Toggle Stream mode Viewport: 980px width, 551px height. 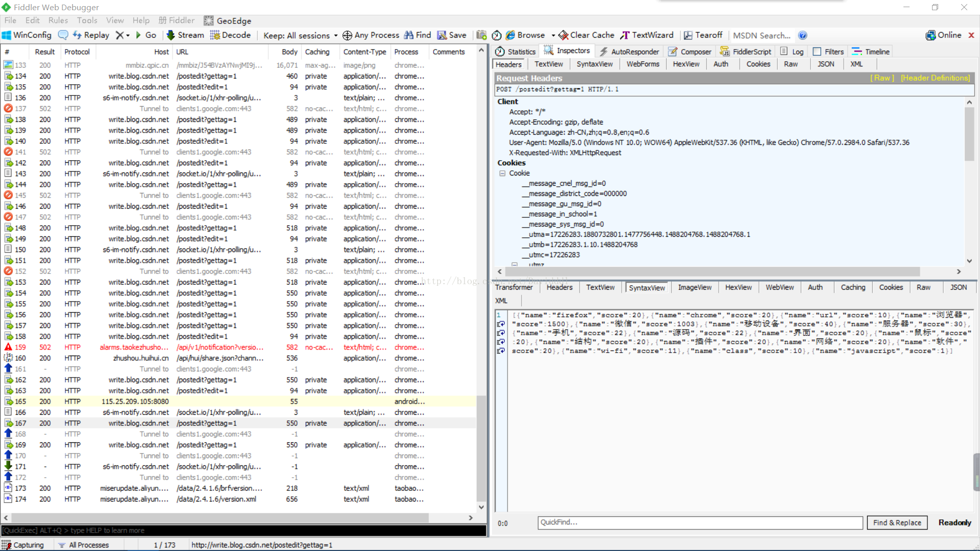tap(185, 35)
